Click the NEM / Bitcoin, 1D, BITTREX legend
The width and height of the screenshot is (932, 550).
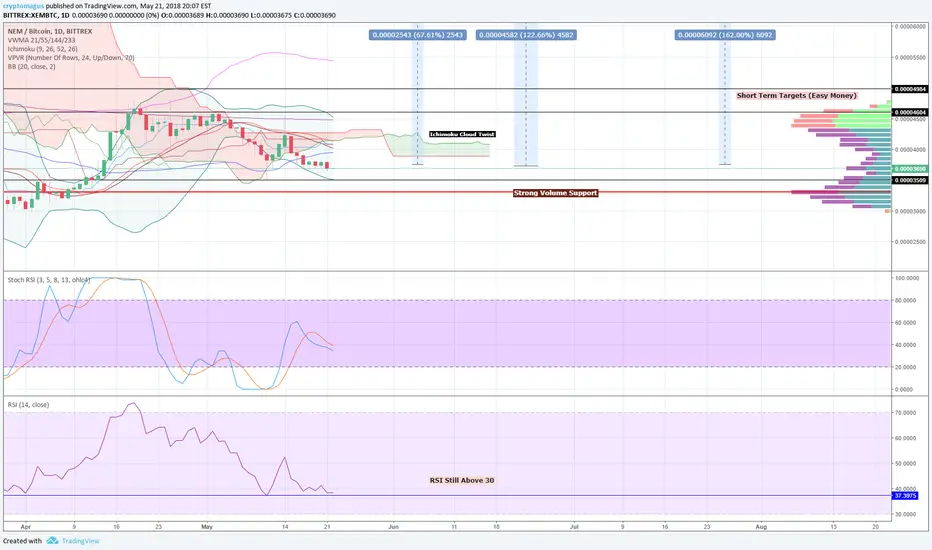click(x=50, y=31)
